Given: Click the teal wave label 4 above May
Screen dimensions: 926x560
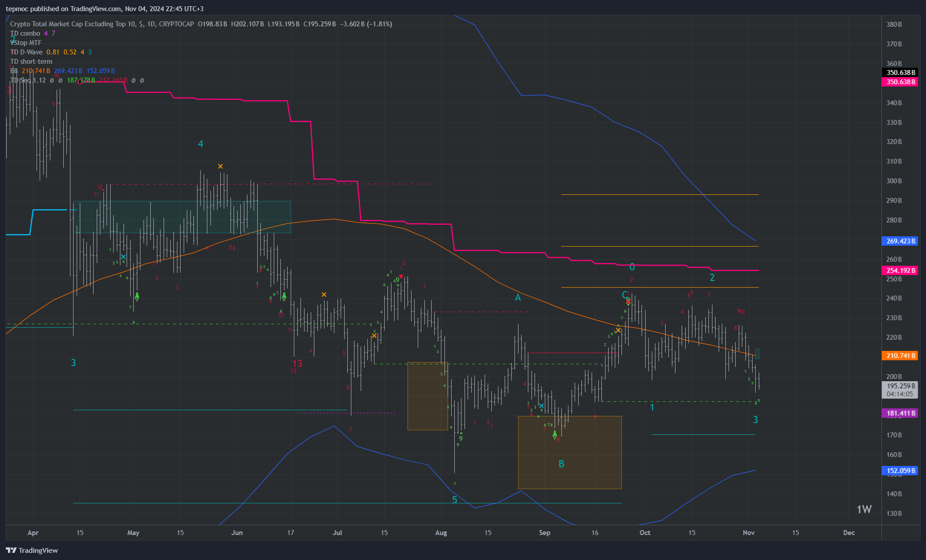Looking at the screenshot, I should pos(201,144).
